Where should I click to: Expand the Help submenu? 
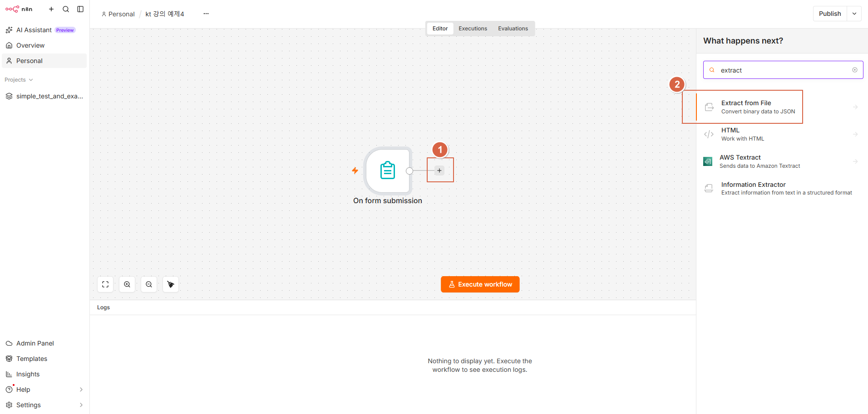click(81, 390)
